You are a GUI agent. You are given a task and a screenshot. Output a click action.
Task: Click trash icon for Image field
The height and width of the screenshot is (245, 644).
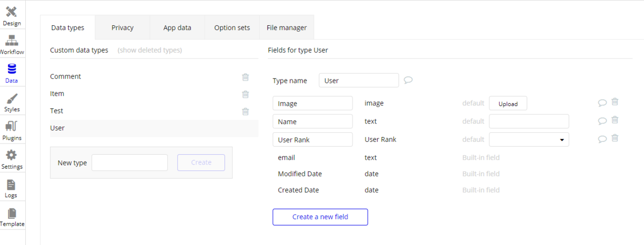pyautogui.click(x=615, y=102)
